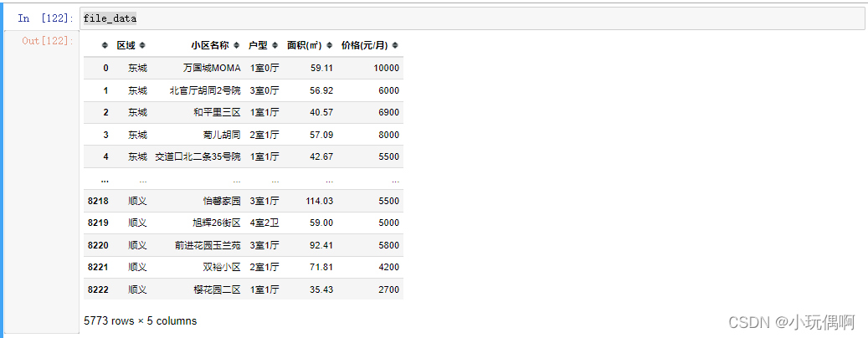Select 户型 cell 2室1厅 in row 3
Viewport: 868px width, 338px height.
[265, 135]
